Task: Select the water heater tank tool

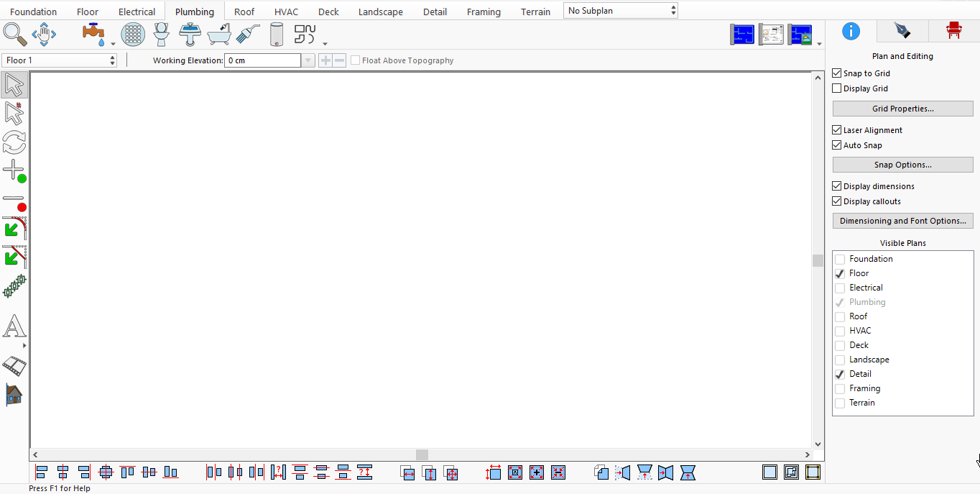Action: (277, 34)
